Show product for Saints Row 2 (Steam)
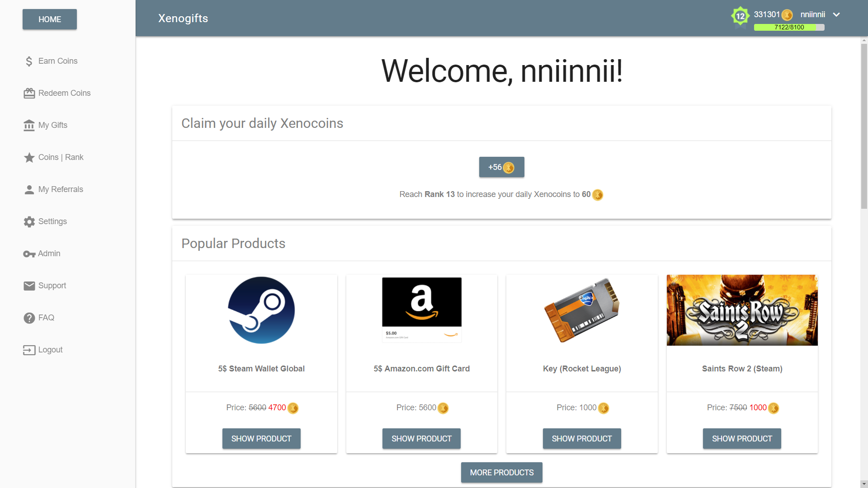The image size is (868, 488). [742, 439]
